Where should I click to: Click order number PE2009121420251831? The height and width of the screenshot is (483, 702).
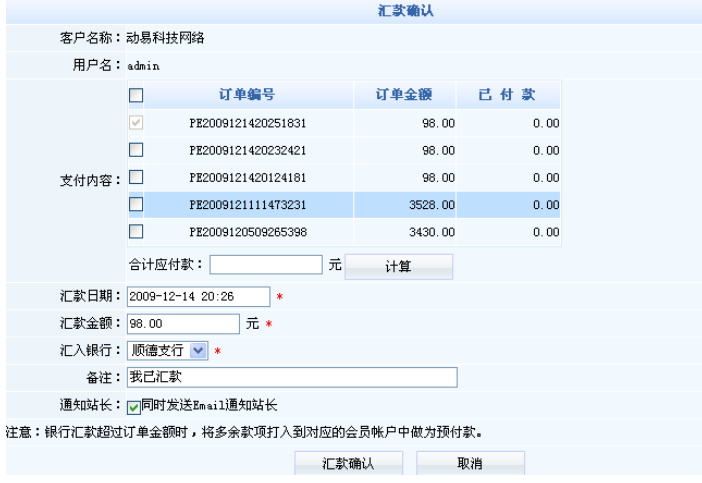pos(248,123)
